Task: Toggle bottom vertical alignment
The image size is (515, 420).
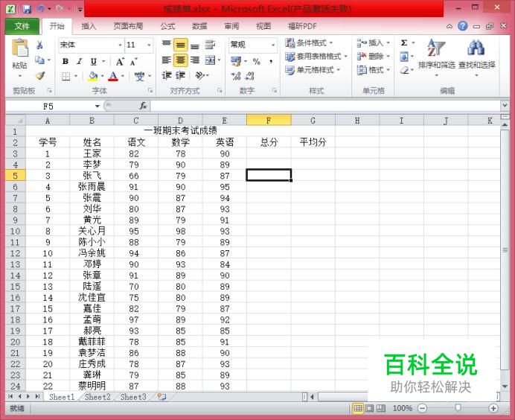Action: point(195,46)
